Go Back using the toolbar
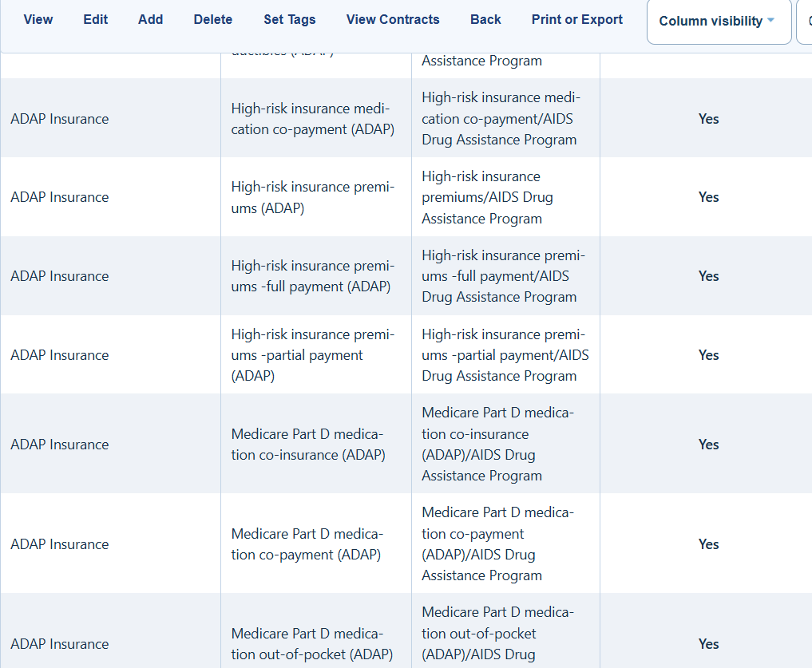The width and height of the screenshot is (812, 668). pyautogui.click(x=485, y=20)
